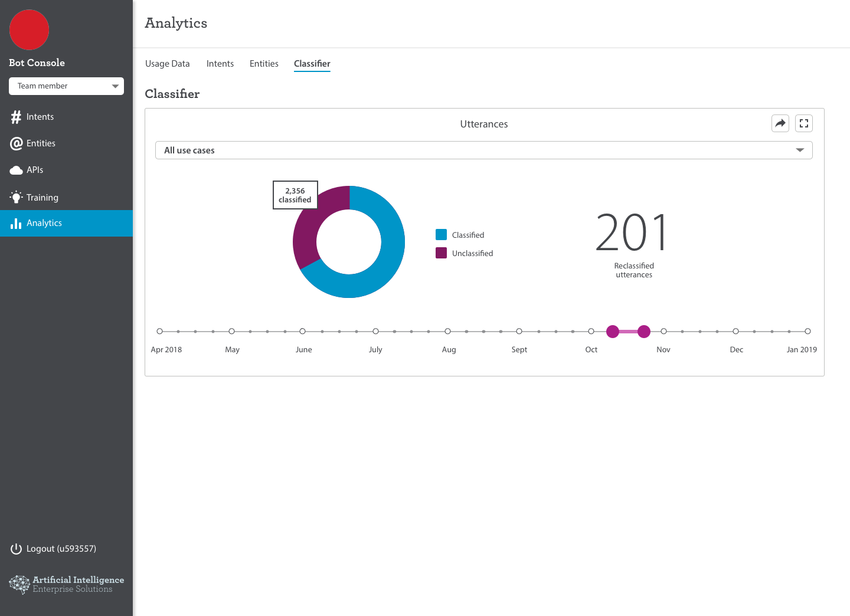Click the share arrow icon on Utterances card
This screenshot has width=850, height=616.
pos(780,123)
